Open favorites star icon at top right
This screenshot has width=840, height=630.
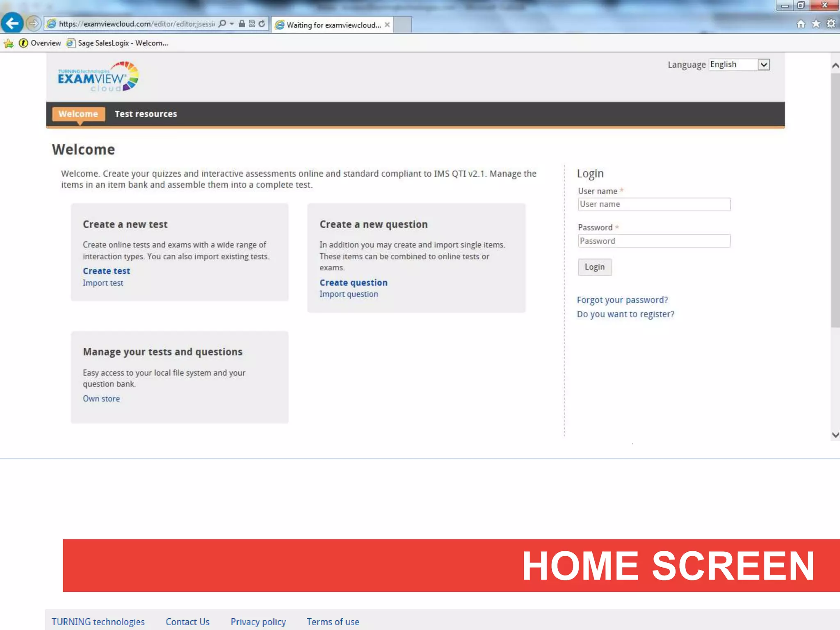pos(816,24)
